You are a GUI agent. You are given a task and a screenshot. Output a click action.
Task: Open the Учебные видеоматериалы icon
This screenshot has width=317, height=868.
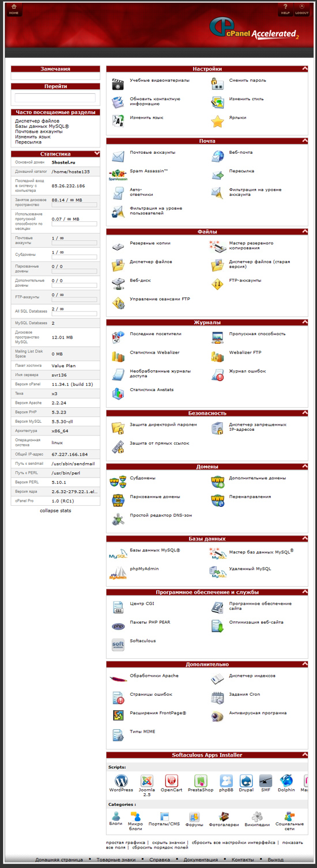pyautogui.click(x=118, y=84)
